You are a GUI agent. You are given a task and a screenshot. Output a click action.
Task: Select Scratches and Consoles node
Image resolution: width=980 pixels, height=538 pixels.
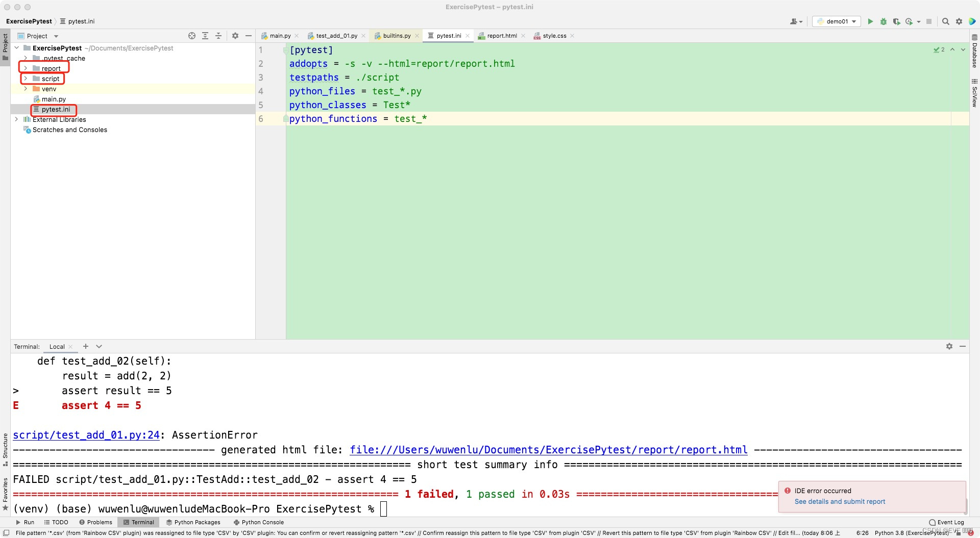(x=70, y=130)
